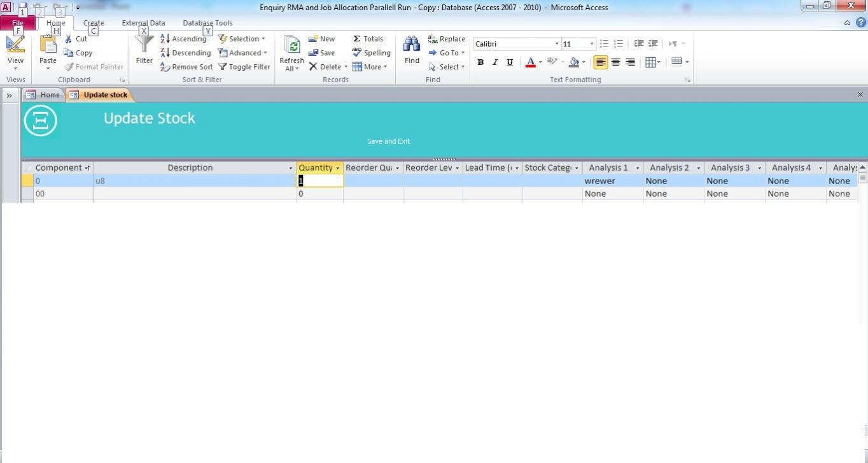Copy the selected value
The width and height of the screenshot is (868, 463).
(x=78, y=53)
